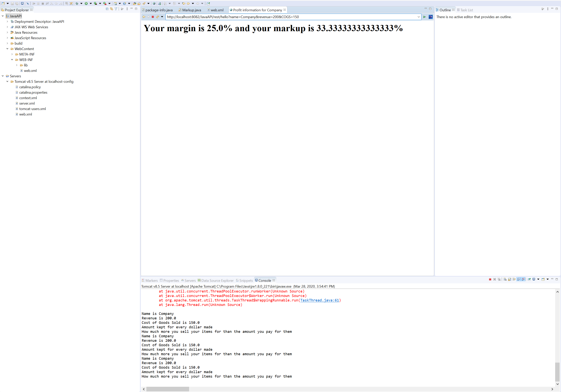Toggle Link with Editor in Project Explorer
The height and width of the screenshot is (392, 561).
coord(111,9)
